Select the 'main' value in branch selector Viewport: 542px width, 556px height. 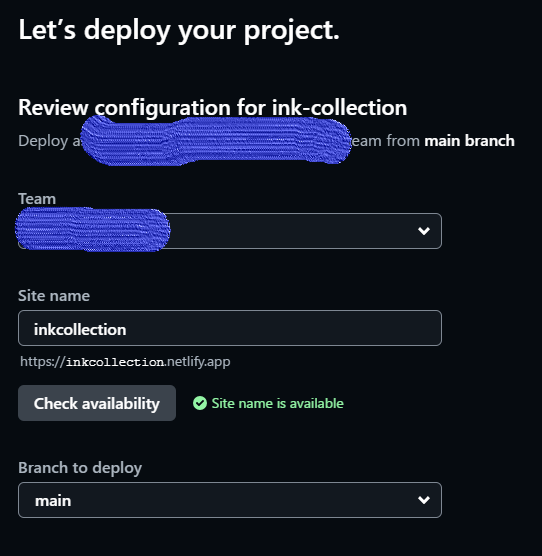(x=53, y=501)
